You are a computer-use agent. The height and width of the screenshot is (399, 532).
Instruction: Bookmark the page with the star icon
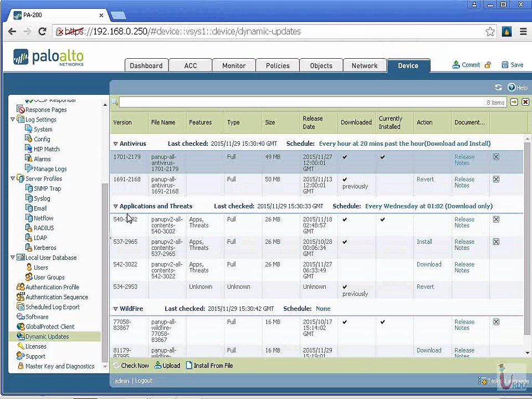tap(490, 32)
